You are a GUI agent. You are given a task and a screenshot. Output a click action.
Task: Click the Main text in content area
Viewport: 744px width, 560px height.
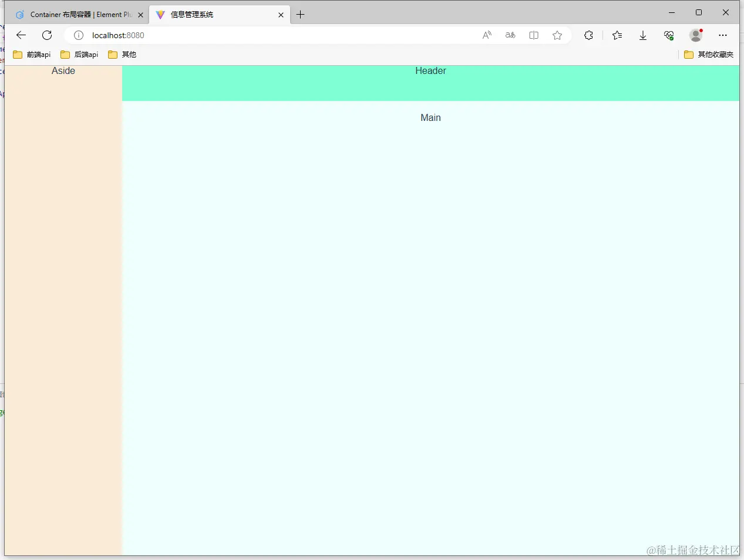[430, 118]
